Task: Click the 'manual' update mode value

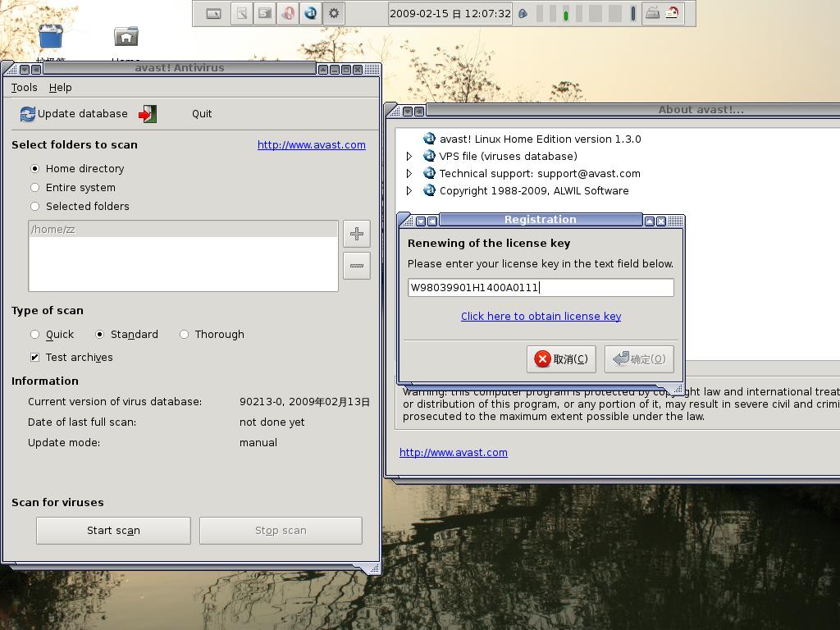Action: (x=258, y=442)
